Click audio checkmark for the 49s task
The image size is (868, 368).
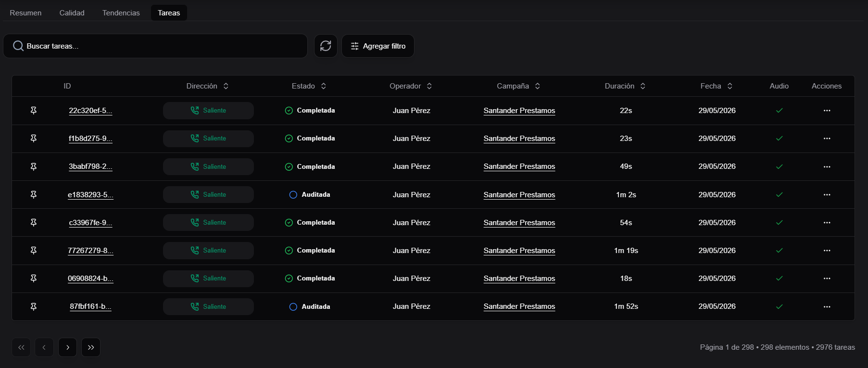click(x=779, y=166)
